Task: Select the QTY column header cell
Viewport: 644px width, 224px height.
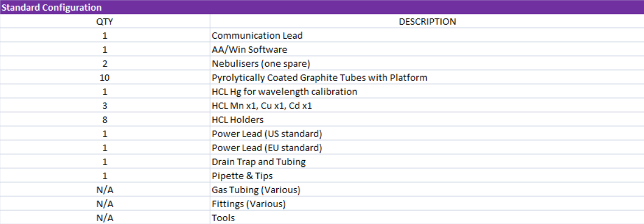Action: tap(105, 22)
